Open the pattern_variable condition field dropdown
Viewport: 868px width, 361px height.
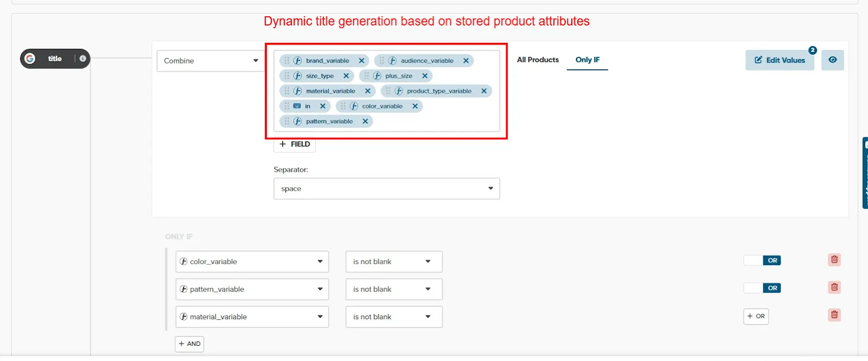[x=252, y=289]
